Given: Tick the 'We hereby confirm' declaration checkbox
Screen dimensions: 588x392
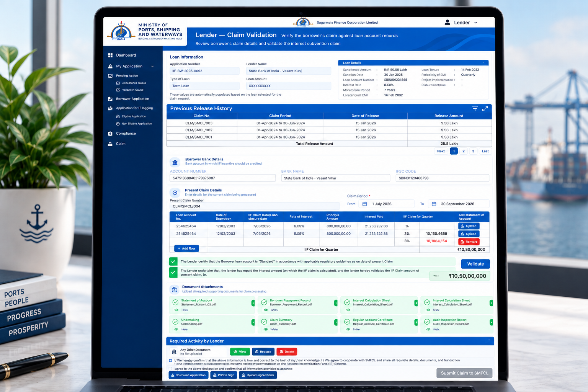Looking at the screenshot, I should [x=170, y=361].
